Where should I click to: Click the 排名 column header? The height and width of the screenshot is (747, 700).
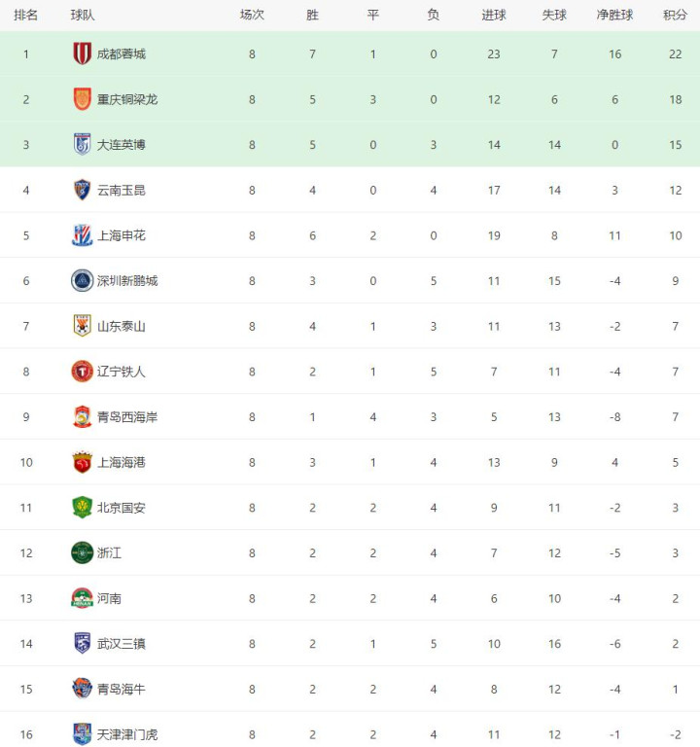point(26,15)
